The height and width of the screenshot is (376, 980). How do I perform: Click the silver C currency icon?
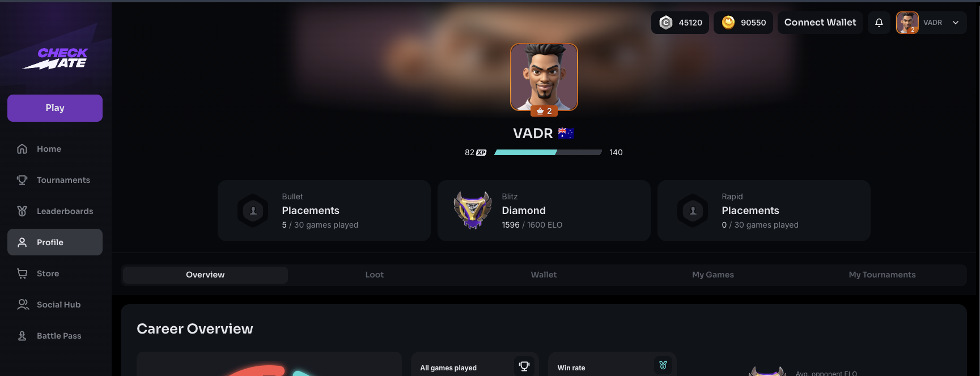click(666, 23)
